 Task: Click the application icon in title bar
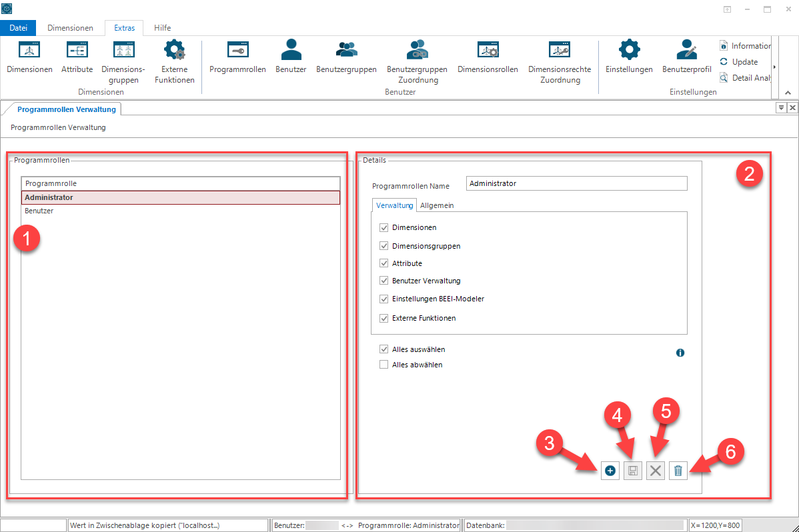[7, 9]
